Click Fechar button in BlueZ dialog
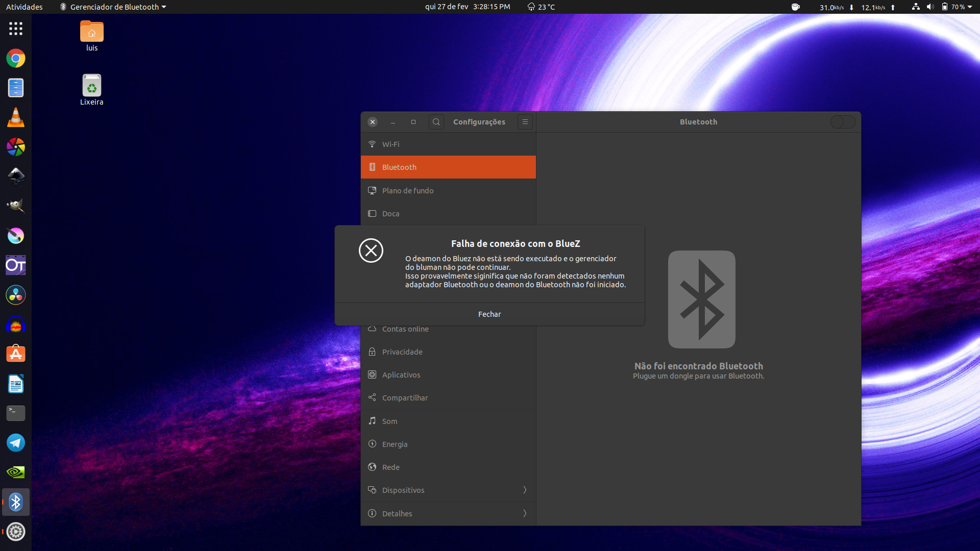Image resolution: width=980 pixels, height=551 pixels. [x=489, y=314]
